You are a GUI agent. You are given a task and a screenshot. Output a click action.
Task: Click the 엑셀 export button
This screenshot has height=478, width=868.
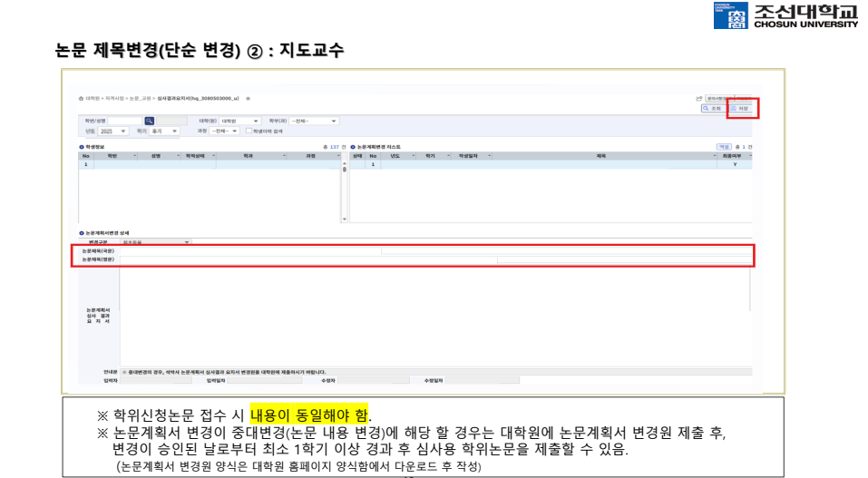click(724, 147)
